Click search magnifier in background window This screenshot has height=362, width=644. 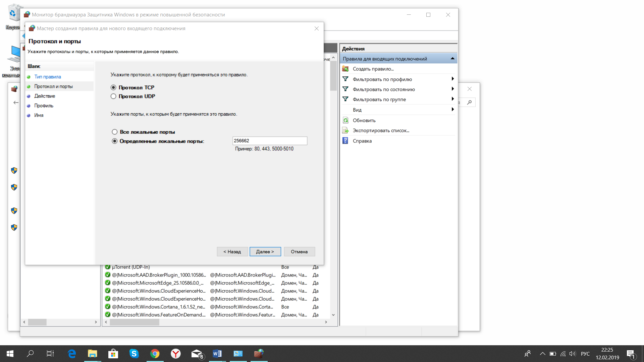point(469,102)
